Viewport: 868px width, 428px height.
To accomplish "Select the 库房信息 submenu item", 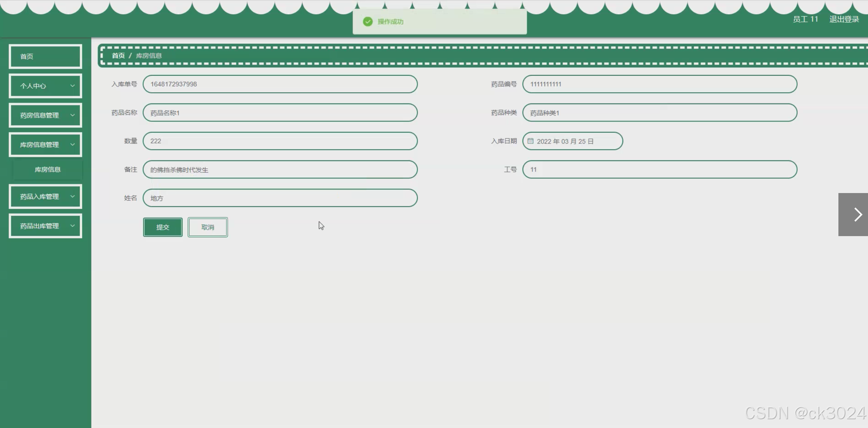I will click(x=48, y=170).
